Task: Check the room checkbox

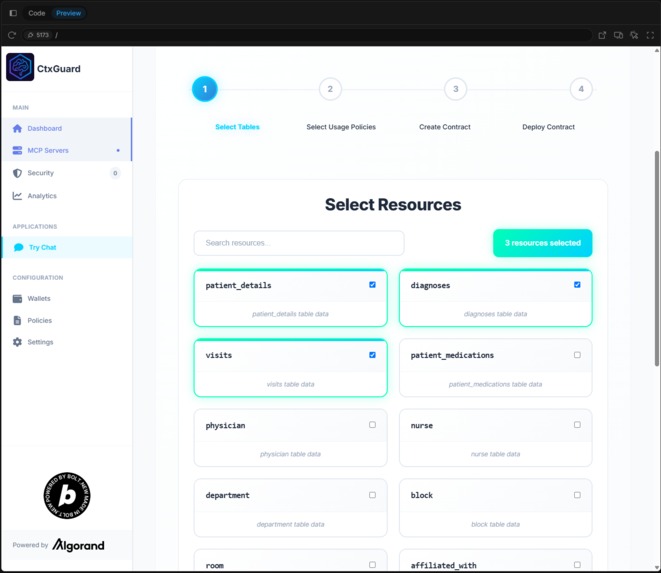Action: point(372,565)
